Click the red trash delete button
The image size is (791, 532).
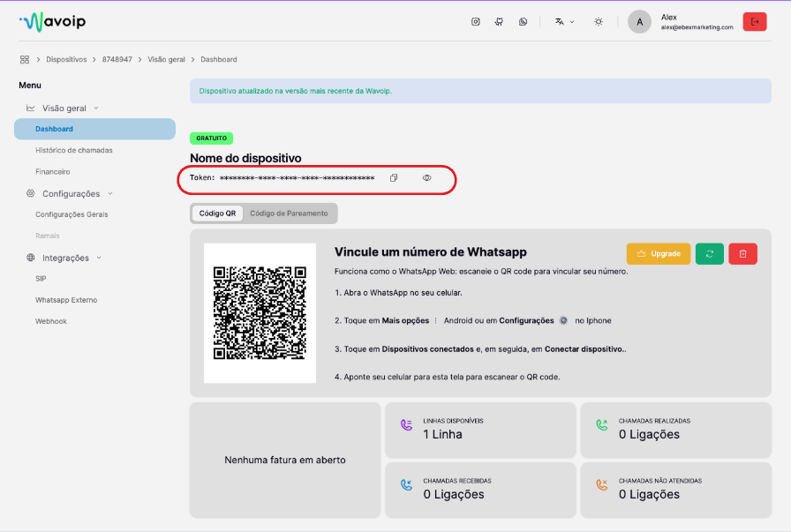tap(742, 253)
